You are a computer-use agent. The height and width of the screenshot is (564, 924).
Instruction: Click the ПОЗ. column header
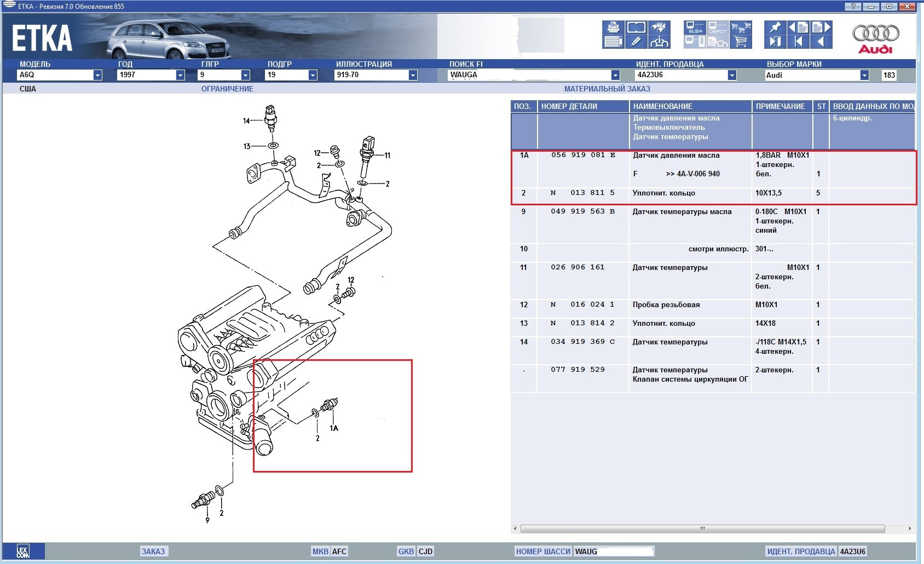[524, 106]
